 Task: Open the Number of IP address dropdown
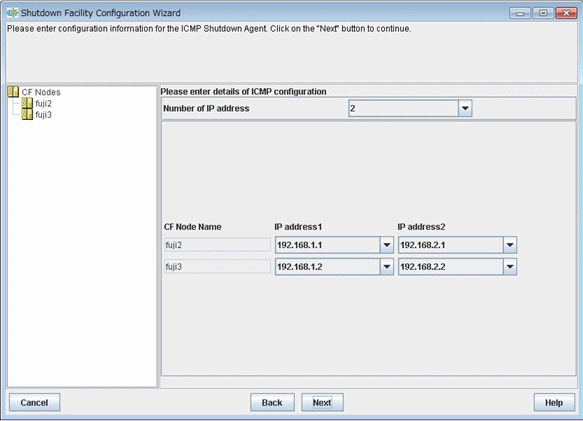(x=465, y=109)
